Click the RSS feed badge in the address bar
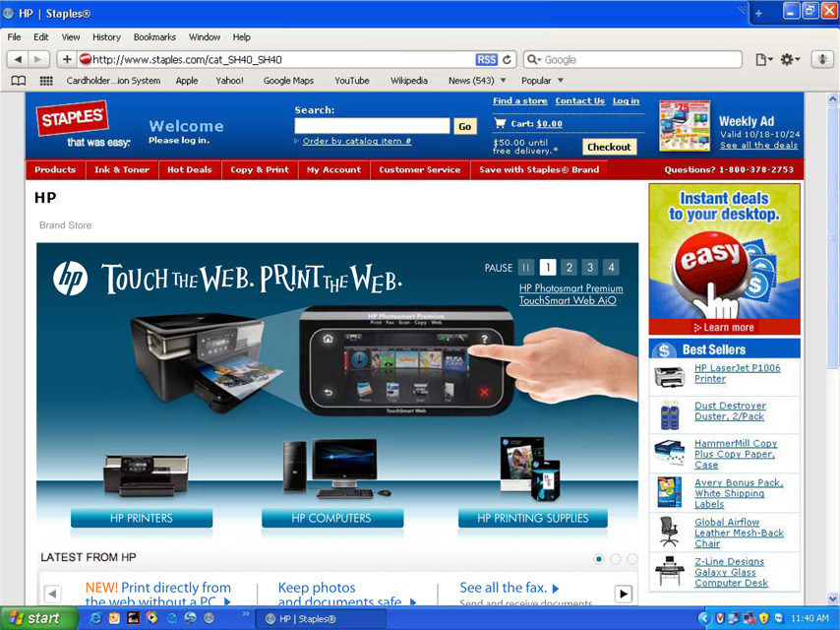 point(487,59)
